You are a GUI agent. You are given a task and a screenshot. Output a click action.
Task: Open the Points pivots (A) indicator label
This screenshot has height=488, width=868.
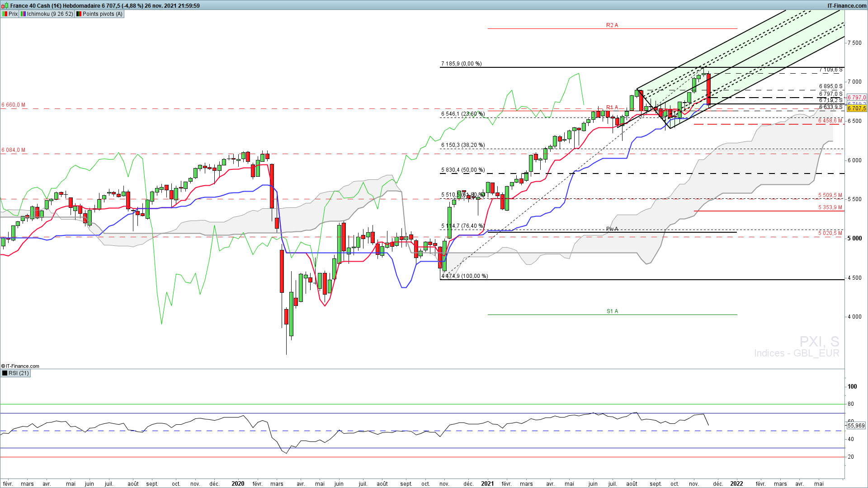tap(103, 14)
